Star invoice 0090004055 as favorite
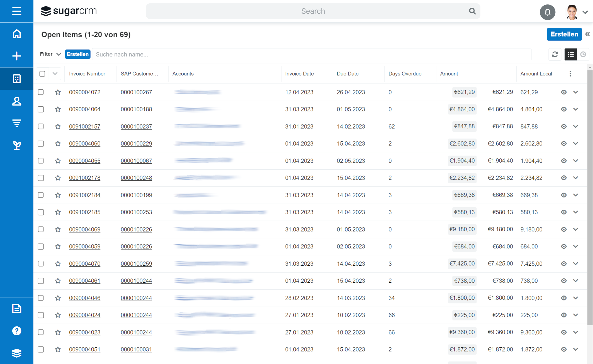 (58, 161)
